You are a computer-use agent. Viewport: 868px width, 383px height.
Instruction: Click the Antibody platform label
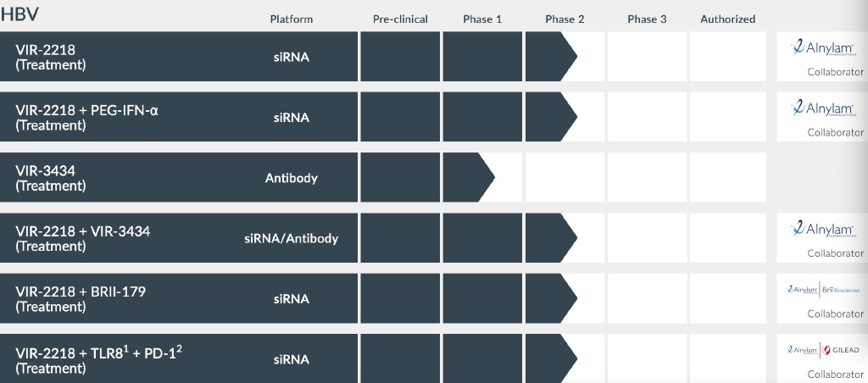point(291,178)
